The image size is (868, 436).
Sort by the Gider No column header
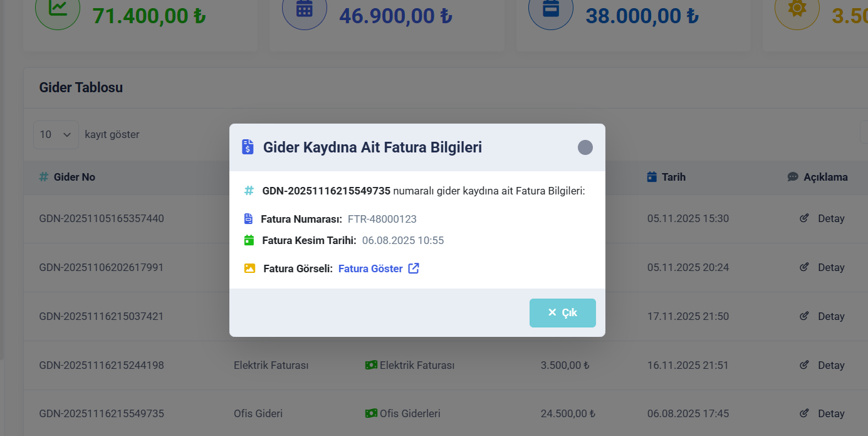click(74, 177)
